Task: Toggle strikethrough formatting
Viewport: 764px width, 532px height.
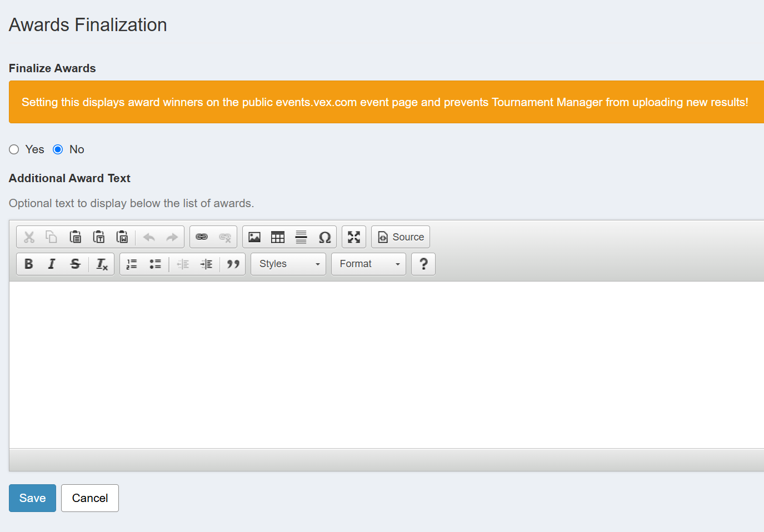Action: coord(75,264)
